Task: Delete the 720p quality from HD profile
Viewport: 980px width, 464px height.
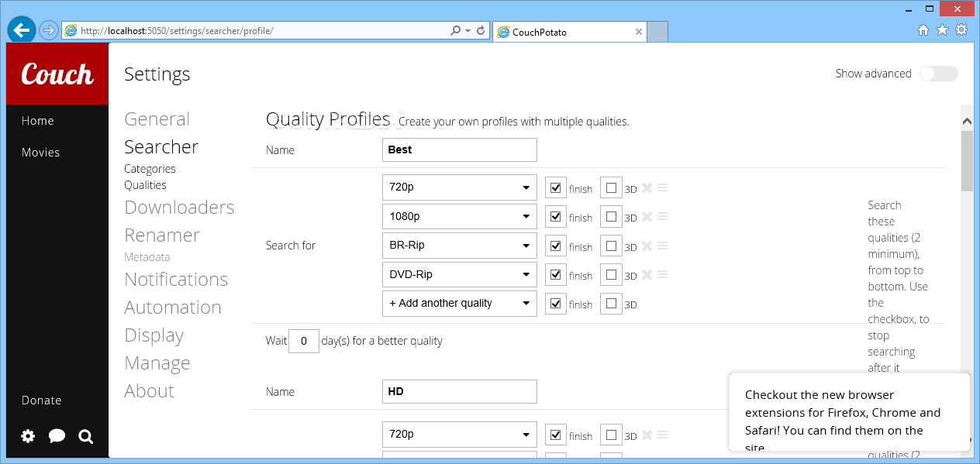Action: pyautogui.click(x=647, y=435)
